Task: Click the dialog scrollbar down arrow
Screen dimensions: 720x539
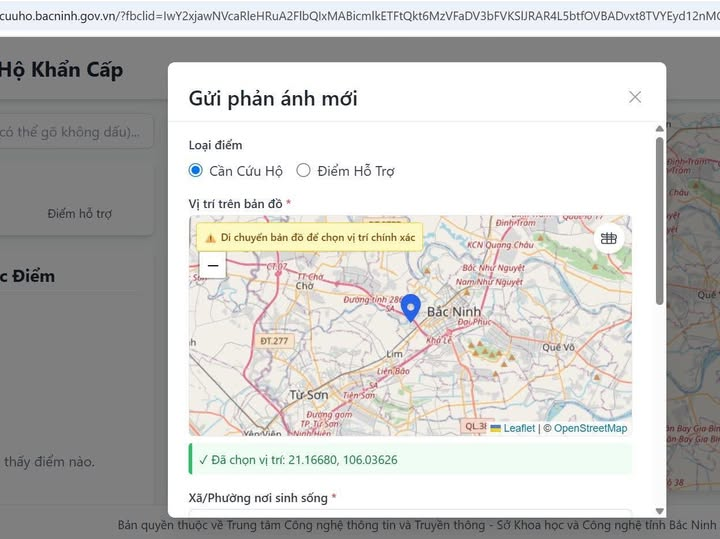Action: click(659, 510)
